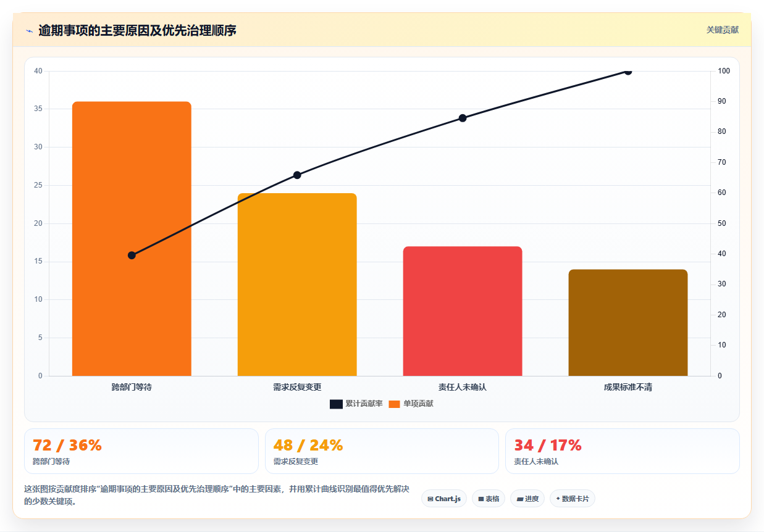
Task: Select the 跨部门等待 orange bar
Action: [132, 239]
